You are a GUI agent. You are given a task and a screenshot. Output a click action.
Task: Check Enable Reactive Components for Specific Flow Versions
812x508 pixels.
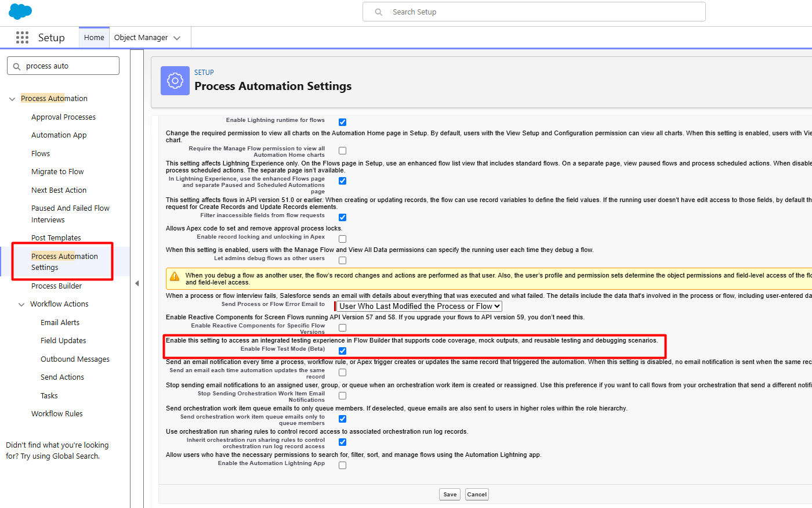click(342, 327)
